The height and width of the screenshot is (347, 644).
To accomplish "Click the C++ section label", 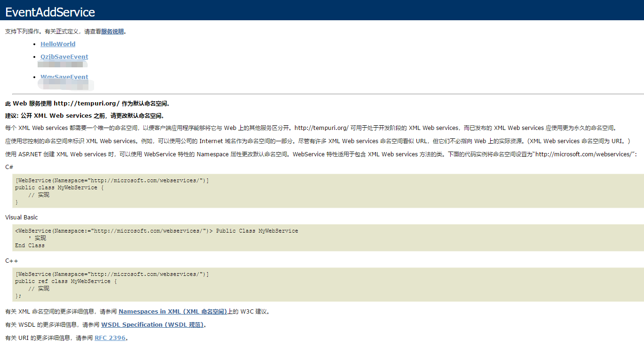I will 10,260.
